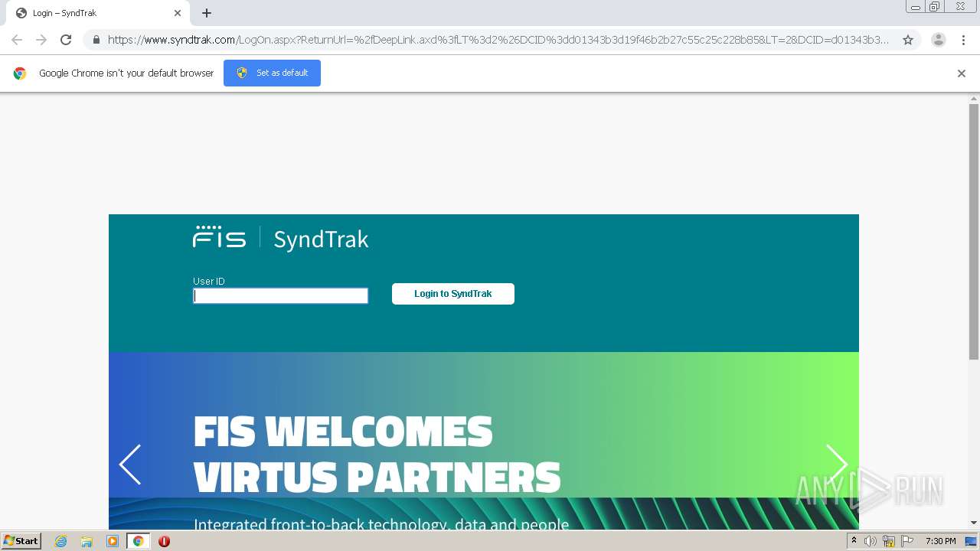Open the Windows Start menu

coord(21,541)
